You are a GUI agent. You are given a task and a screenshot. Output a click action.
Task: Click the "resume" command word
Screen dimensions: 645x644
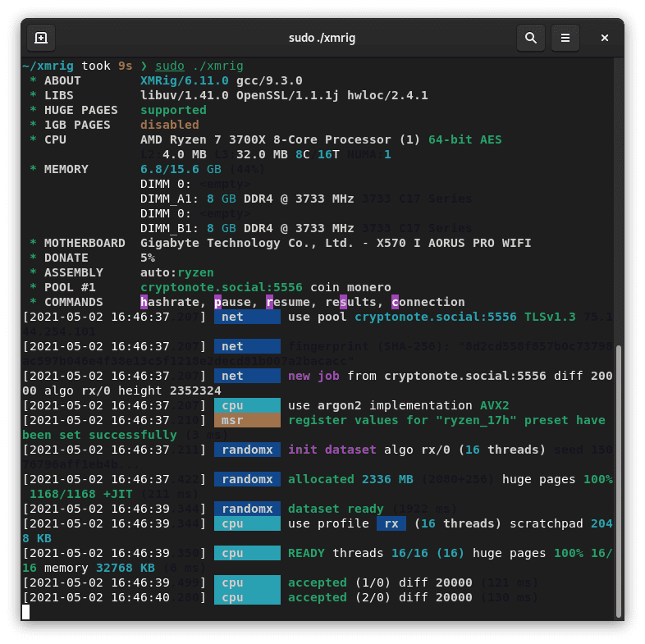coord(287,302)
